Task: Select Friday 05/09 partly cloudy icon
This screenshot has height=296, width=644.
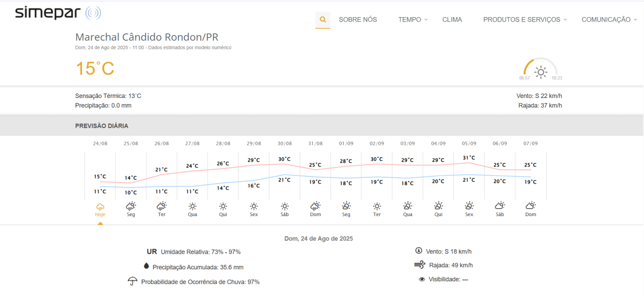Action: pos(469,206)
